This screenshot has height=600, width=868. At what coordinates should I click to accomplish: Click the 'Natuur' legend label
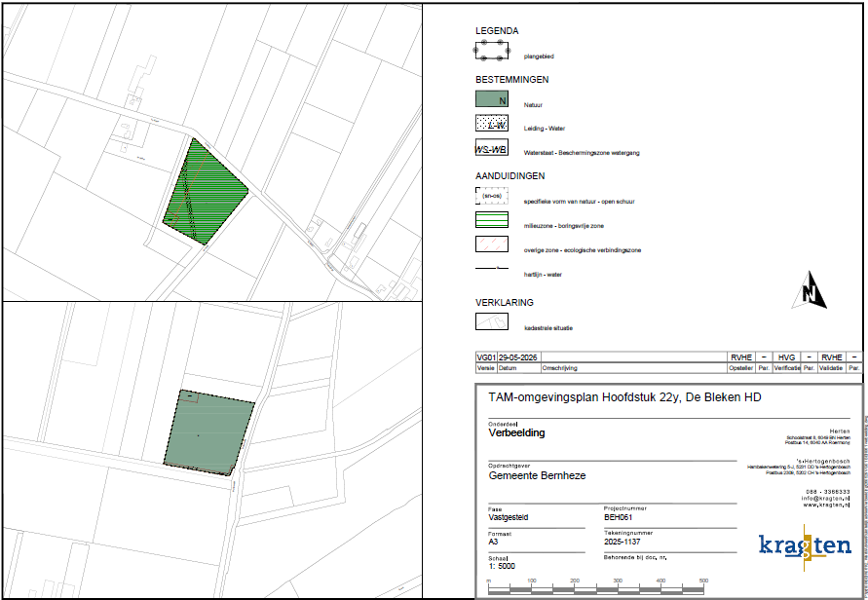click(x=533, y=104)
